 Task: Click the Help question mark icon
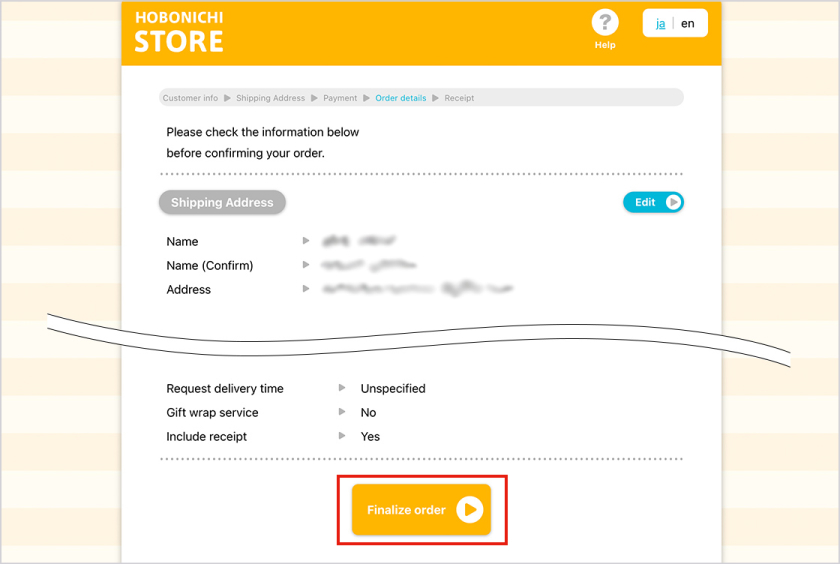tap(605, 23)
